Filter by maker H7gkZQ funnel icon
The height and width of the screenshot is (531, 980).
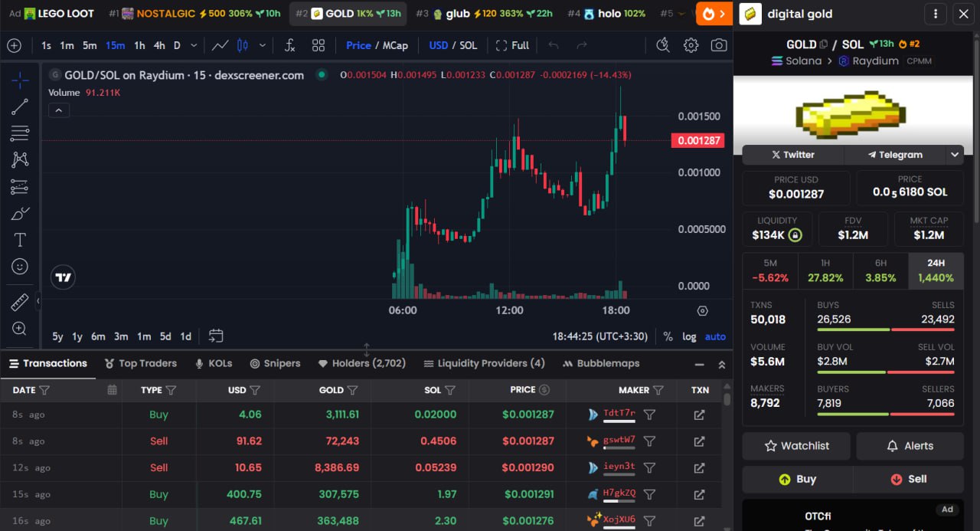[649, 494]
